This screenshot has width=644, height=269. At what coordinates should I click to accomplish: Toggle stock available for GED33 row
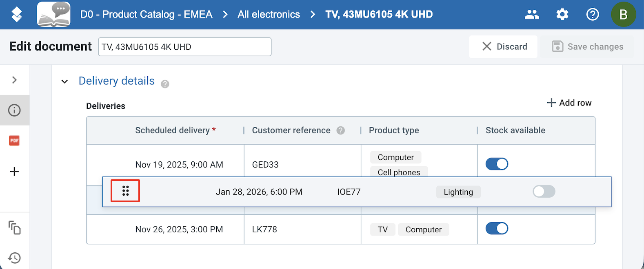497,164
